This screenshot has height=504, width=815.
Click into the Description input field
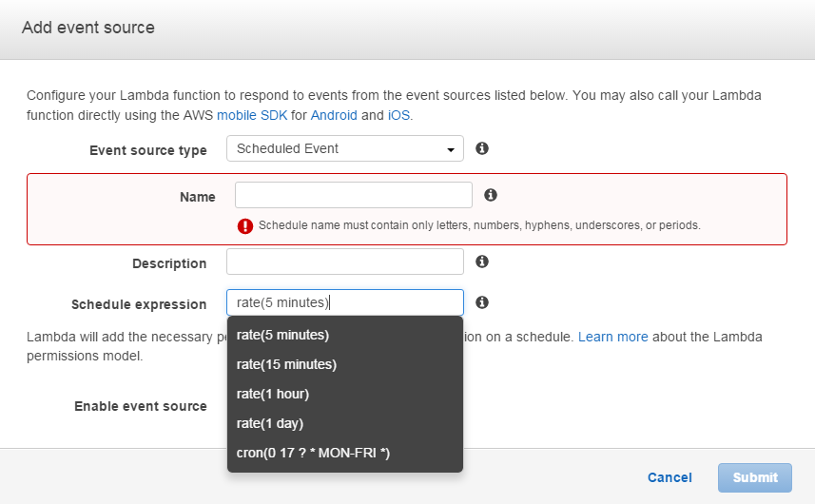pyautogui.click(x=344, y=262)
